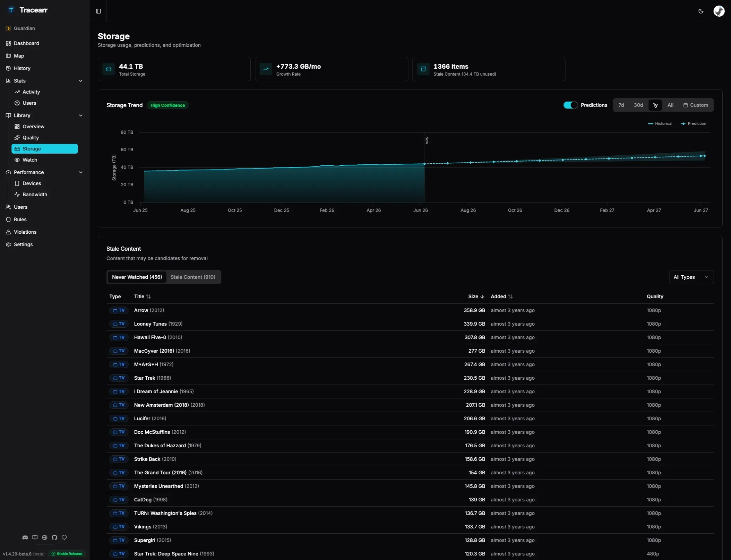731x560 pixels.
Task: Open the GitHub icon link
Action: tap(54, 537)
